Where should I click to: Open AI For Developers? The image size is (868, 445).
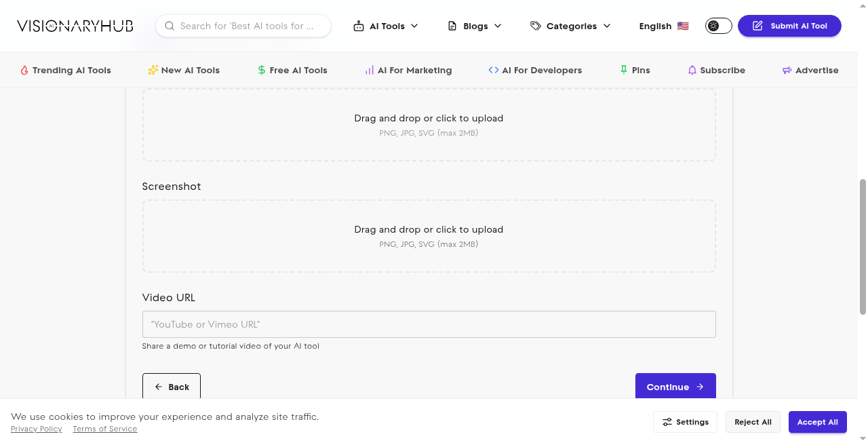pyautogui.click(x=535, y=70)
